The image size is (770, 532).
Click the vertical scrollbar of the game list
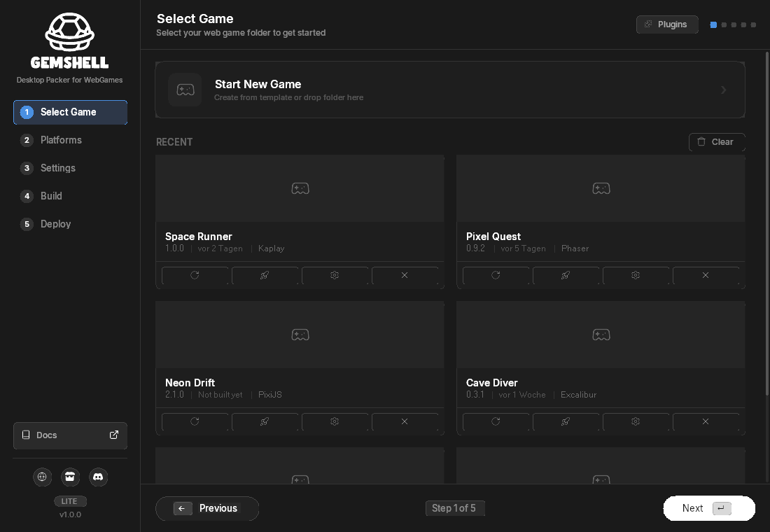(767, 222)
